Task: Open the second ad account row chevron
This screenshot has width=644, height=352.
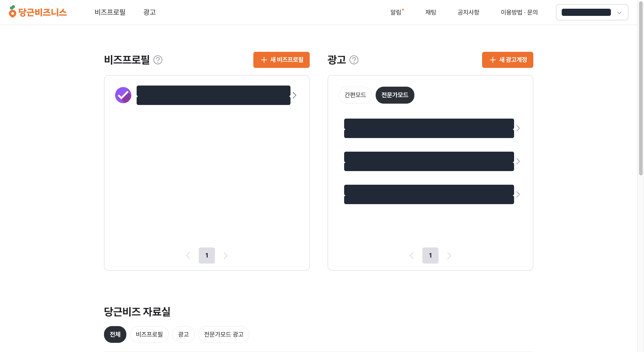Action: pyautogui.click(x=518, y=161)
